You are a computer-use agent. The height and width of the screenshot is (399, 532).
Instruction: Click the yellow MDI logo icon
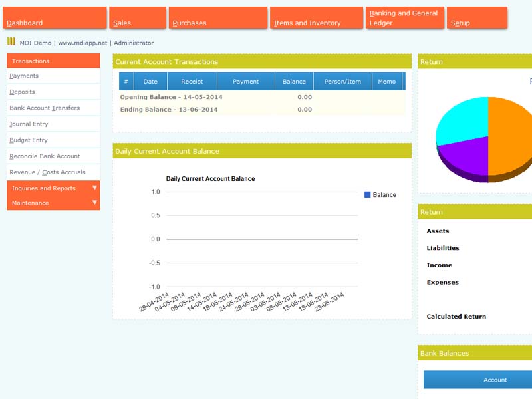pos(11,42)
